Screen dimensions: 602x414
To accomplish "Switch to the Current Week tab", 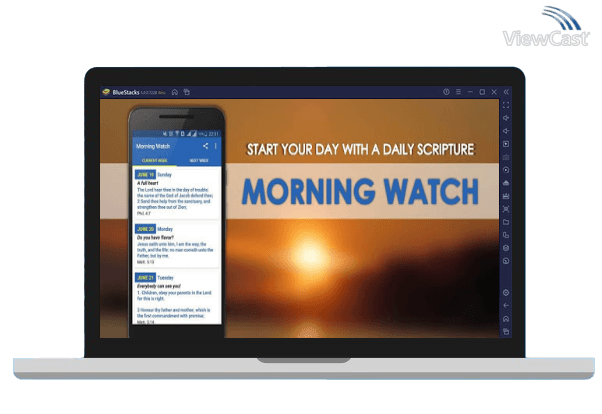I will (154, 161).
